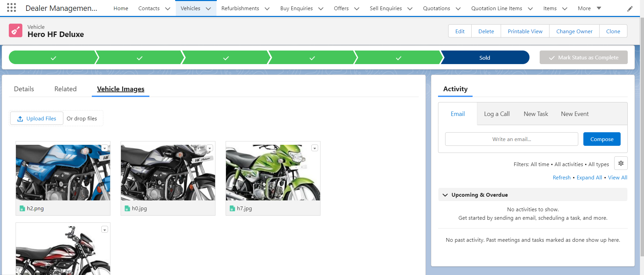
Task: Open the black bike h0.jpg thumbnail
Action: [168, 173]
